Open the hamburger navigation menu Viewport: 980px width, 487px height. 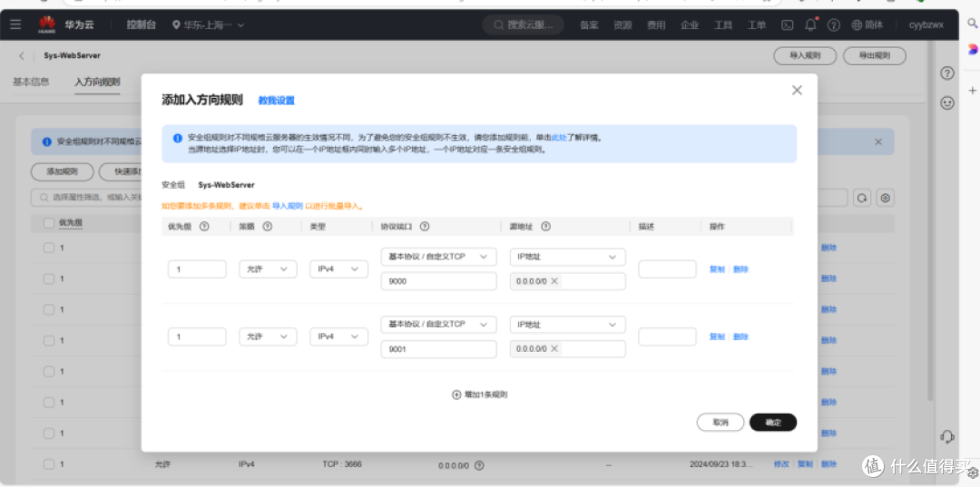coord(15,25)
